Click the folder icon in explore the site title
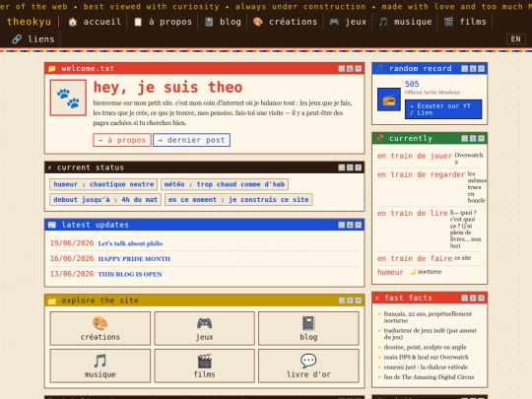This screenshot has height=399, width=532. [52, 300]
